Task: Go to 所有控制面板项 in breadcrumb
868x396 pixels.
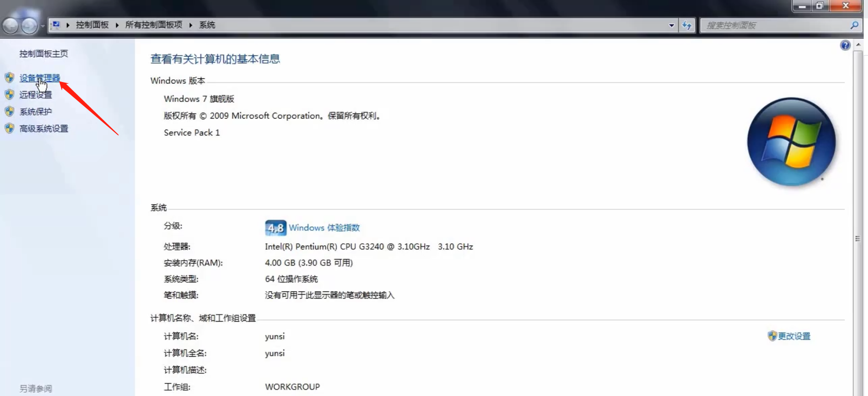Action: pos(154,25)
